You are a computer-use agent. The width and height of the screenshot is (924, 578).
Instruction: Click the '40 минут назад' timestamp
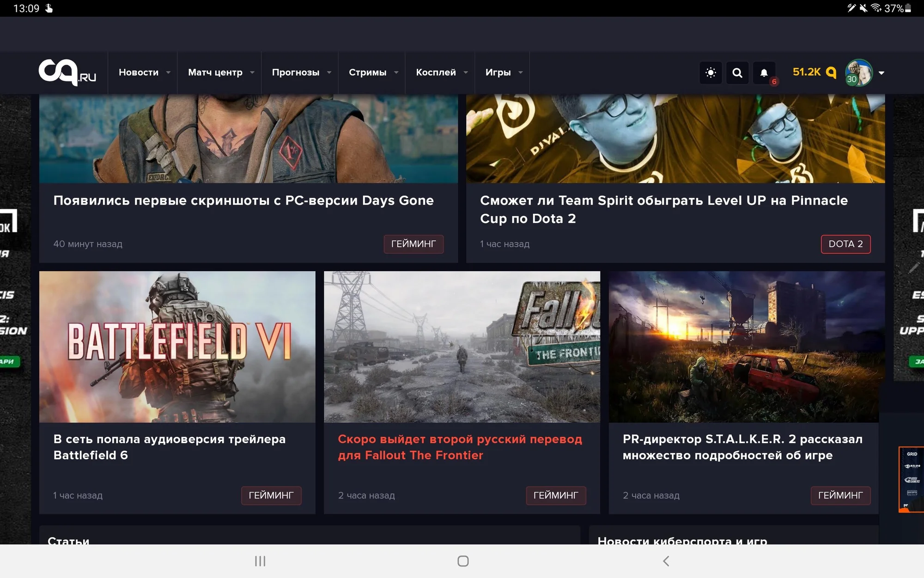pyautogui.click(x=88, y=244)
